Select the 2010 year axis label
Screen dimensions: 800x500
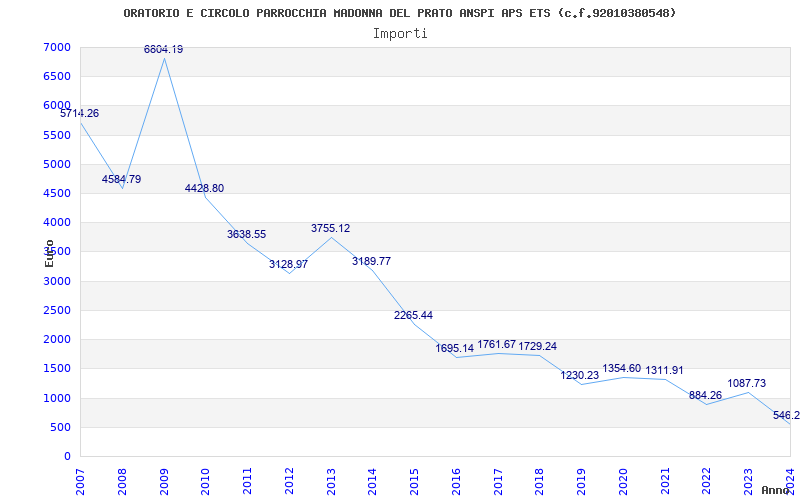206,482
